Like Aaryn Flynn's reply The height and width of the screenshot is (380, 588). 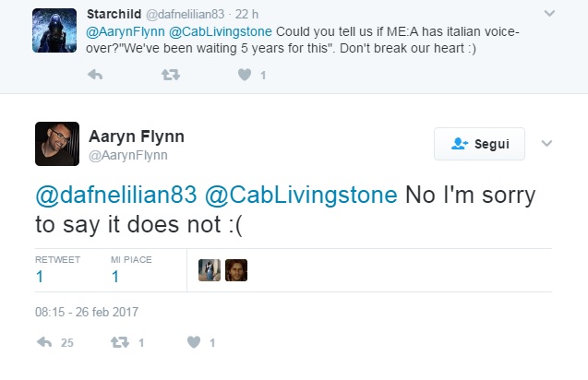tap(194, 342)
